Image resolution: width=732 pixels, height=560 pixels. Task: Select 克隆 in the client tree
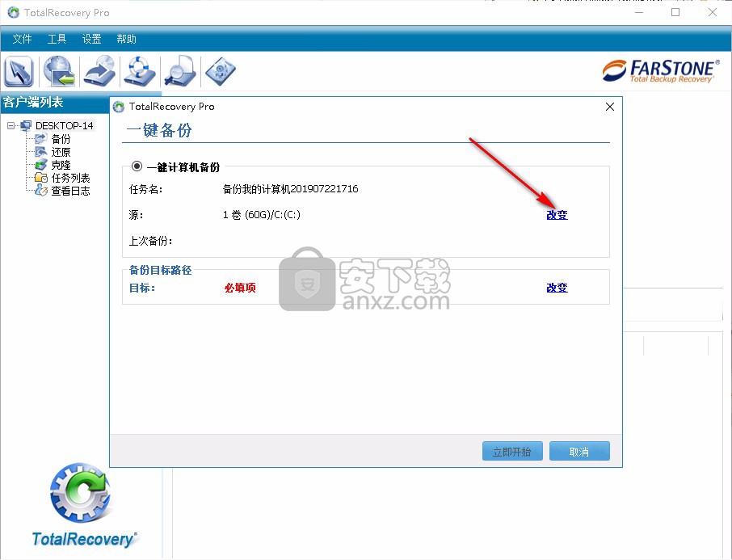(61, 165)
